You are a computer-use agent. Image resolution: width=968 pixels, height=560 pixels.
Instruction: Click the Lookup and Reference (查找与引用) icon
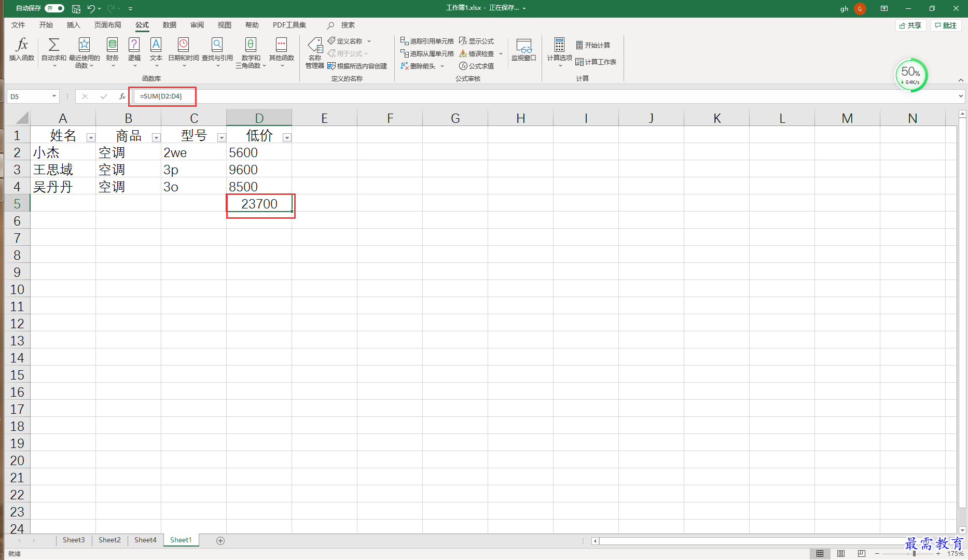[217, 45]
